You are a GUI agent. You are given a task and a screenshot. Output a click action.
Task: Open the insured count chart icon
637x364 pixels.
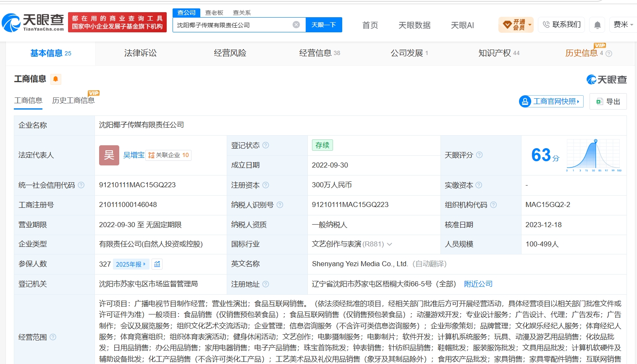[x=157, y=264]
